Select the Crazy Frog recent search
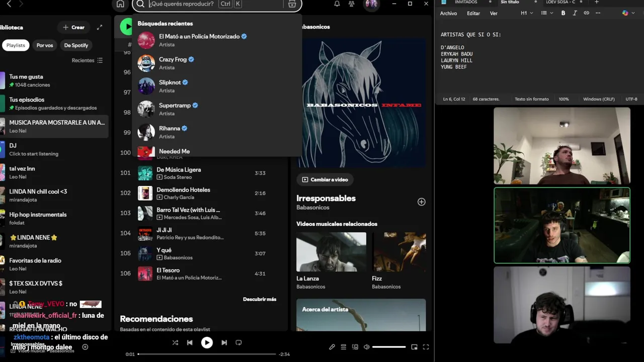Viewport: 644px width, 362px height. point(216,63)
